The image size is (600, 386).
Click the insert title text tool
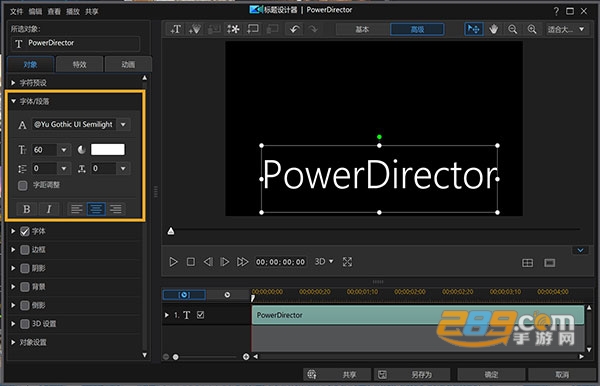click(175, 29)
